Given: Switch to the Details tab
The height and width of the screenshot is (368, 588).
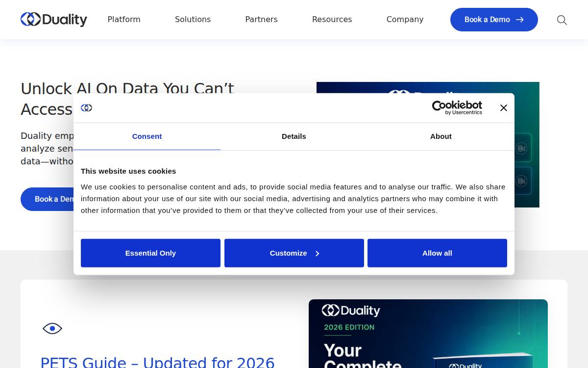Looking at the screenshot, I should click(x=294, y=136).
